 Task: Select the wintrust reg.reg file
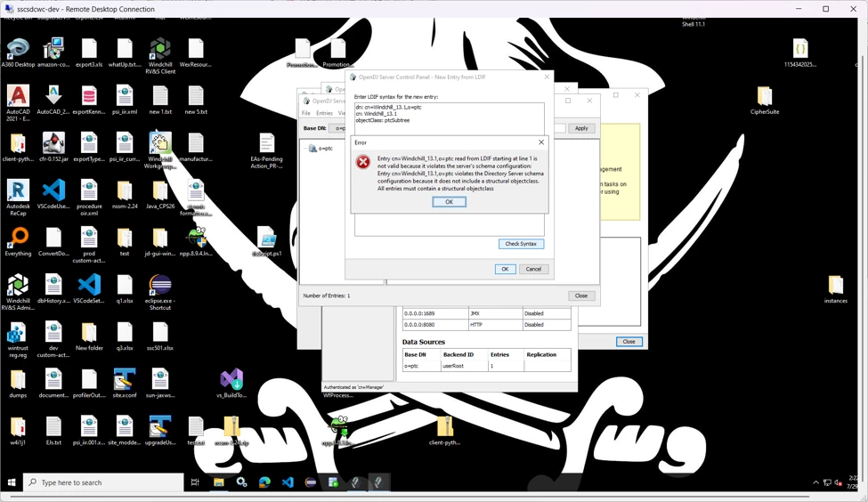click(18, 340)
